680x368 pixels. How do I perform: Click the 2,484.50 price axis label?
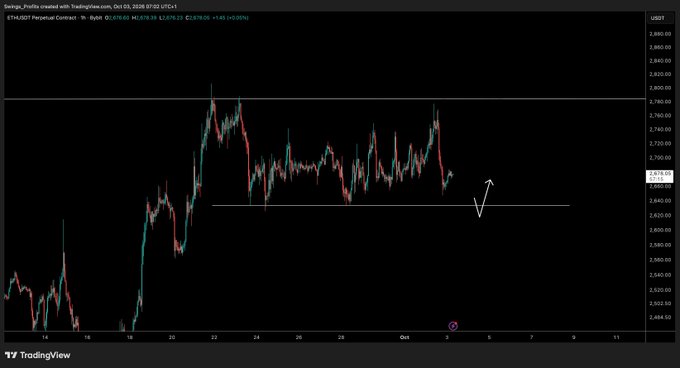660,317
